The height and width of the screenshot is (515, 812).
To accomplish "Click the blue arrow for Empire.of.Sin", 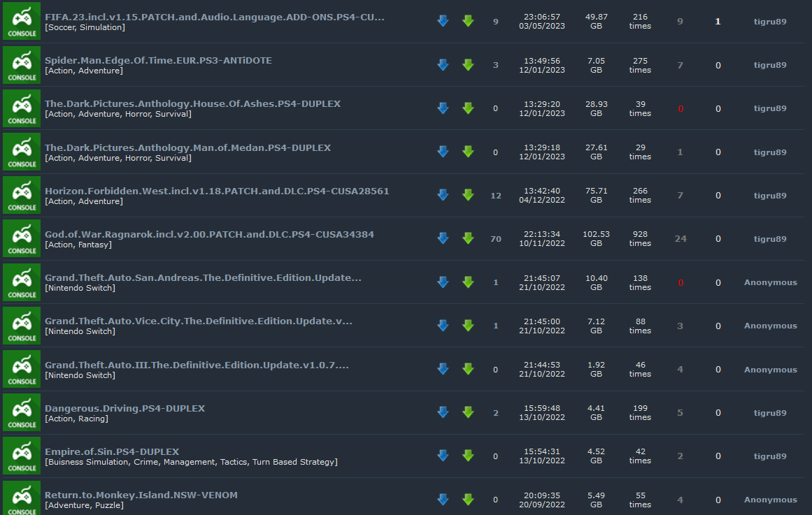I will point(443,456).
